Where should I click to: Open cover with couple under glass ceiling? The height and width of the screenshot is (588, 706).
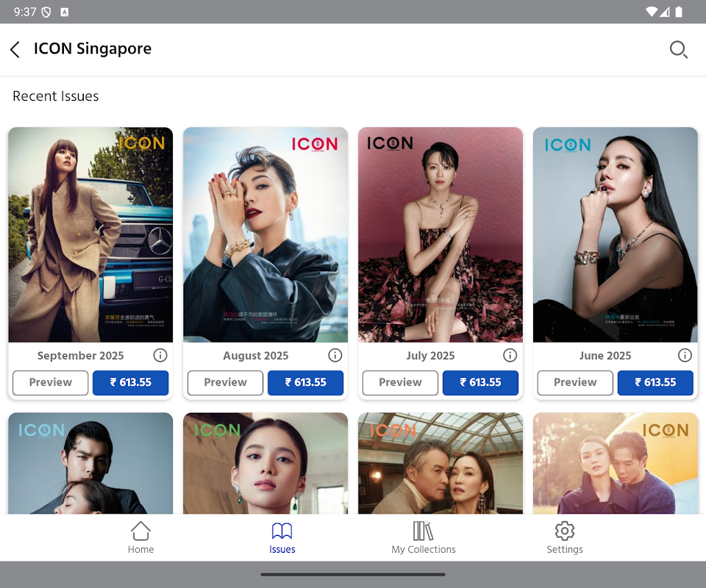click(x=441, y=463)
